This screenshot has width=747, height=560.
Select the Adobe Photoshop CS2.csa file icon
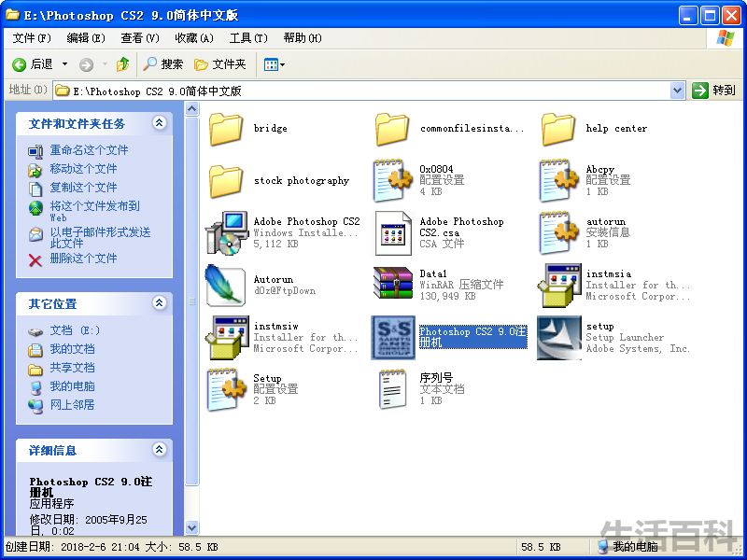[x=393, y=233]
